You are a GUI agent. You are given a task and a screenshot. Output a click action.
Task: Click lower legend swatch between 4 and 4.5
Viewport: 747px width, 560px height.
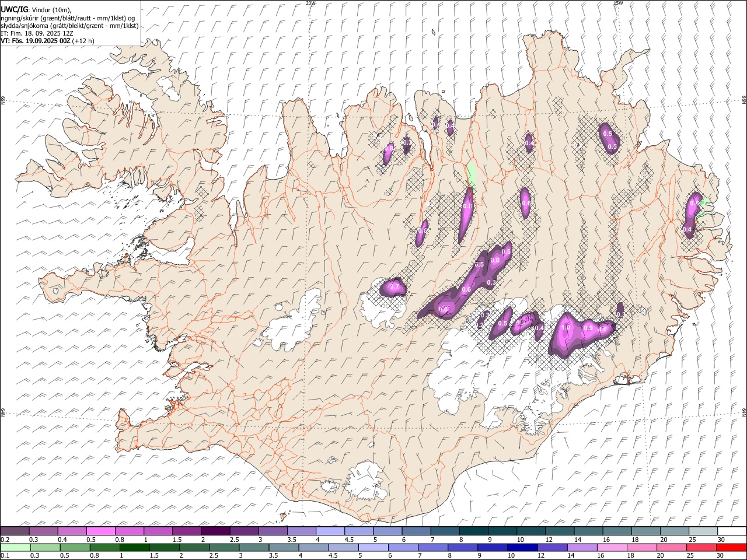[x=314, y=547]
